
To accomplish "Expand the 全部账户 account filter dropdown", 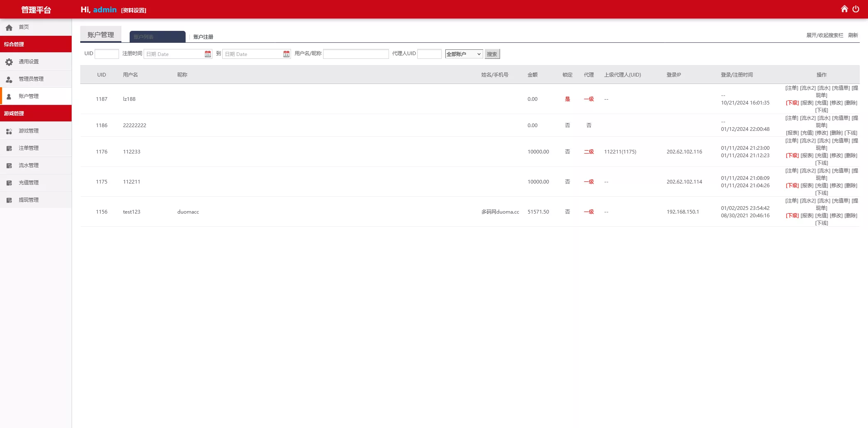I will [463, 54].
